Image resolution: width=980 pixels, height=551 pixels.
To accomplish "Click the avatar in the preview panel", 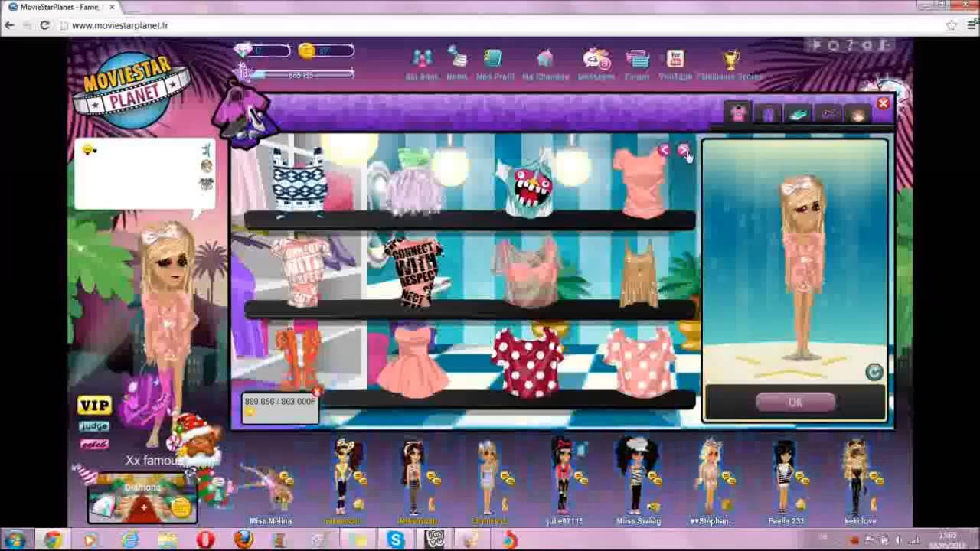I will (x=801, y=268).
